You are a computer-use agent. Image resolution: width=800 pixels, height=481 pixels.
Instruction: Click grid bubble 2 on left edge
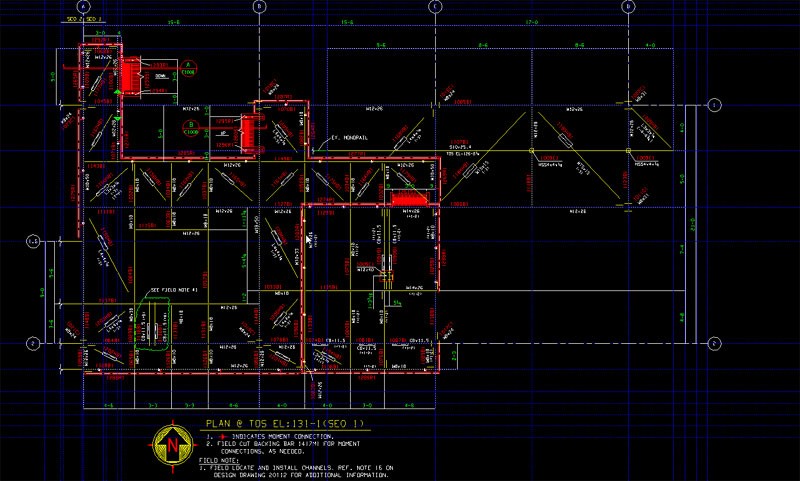pyautogui.click(x=32, y=343)
